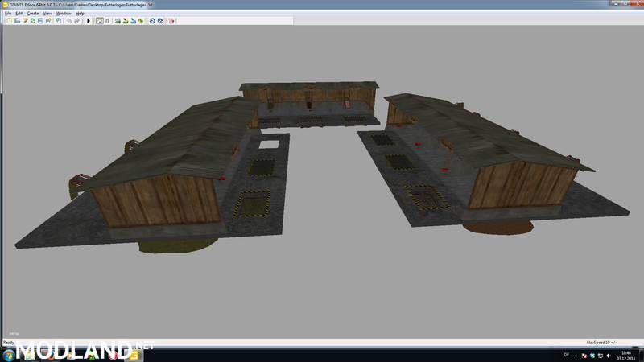Viewport: 644px width, 362px height.
Task: Click the Open file folder icon
Action: point(17,21)
